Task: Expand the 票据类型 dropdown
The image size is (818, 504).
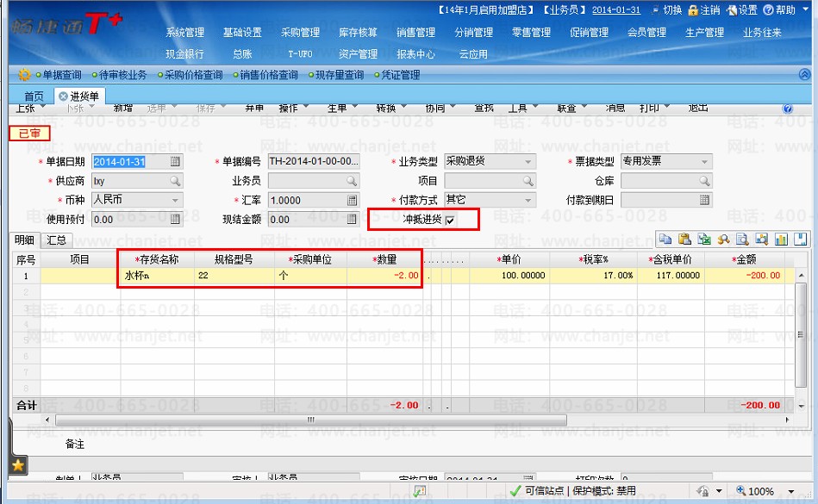Action: (x=704, y=162)
